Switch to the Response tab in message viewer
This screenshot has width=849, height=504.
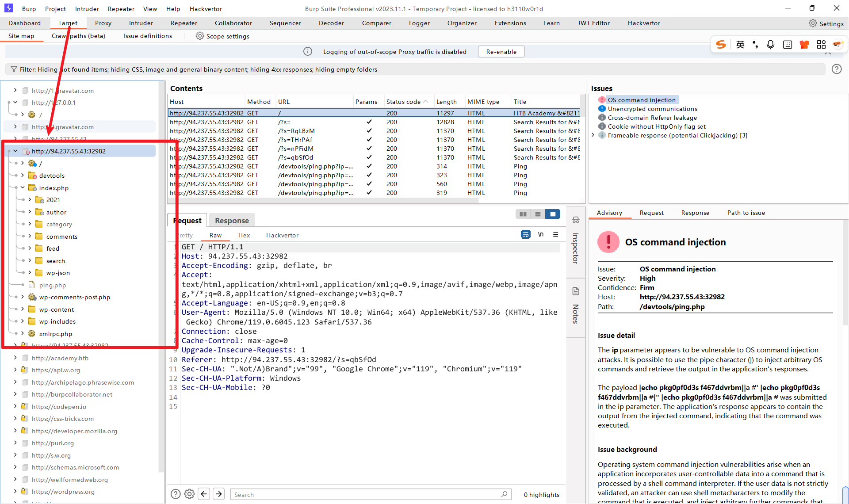point(232,221)
